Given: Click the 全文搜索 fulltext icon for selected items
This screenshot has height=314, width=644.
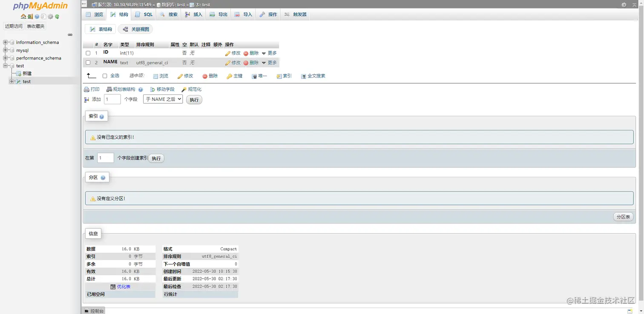Looking at the screenshot, I should (x=304, y=76).
